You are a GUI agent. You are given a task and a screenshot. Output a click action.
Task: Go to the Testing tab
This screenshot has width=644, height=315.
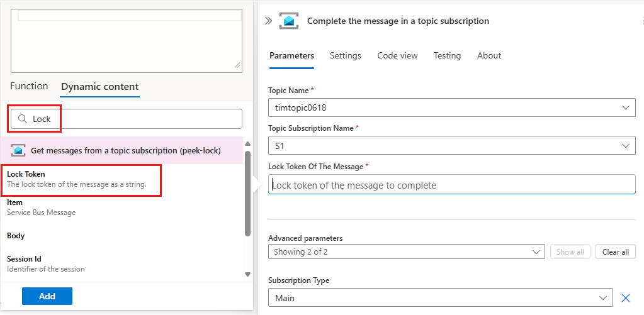click(x=447, y=55)
